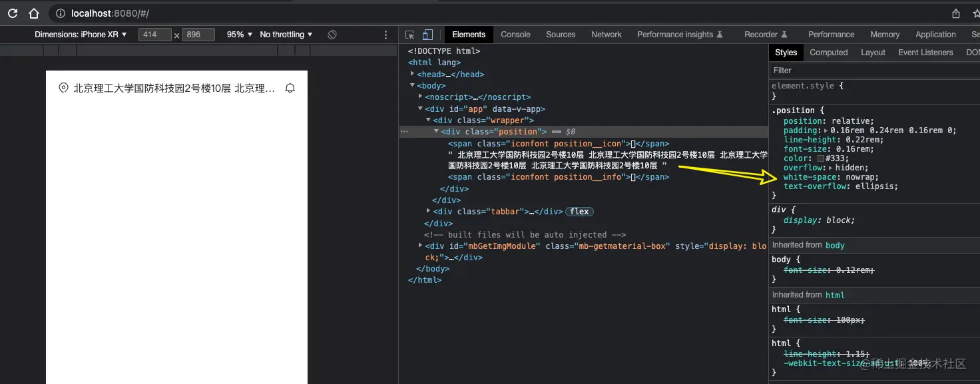Select the html lang element row
Screen dimensions: 980x384
[x=434, y=63]
